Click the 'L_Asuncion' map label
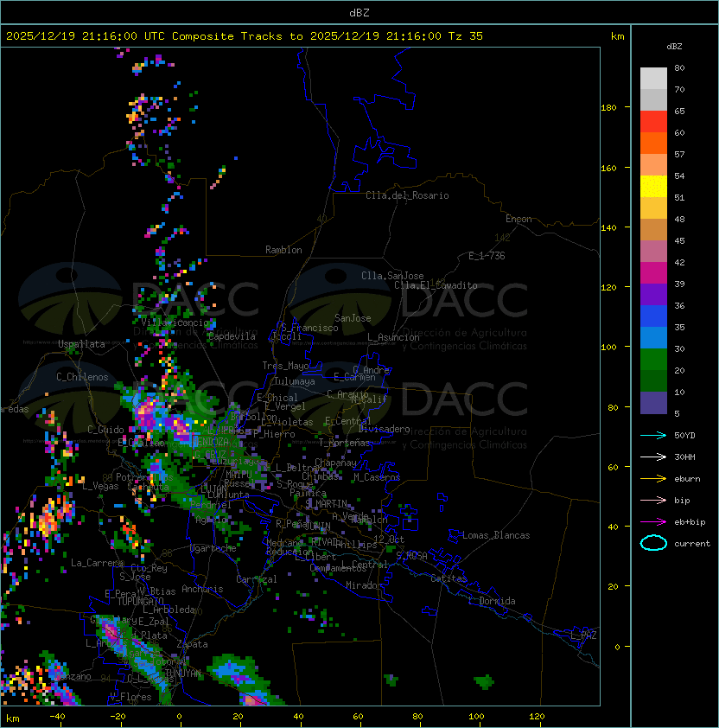 393,337
